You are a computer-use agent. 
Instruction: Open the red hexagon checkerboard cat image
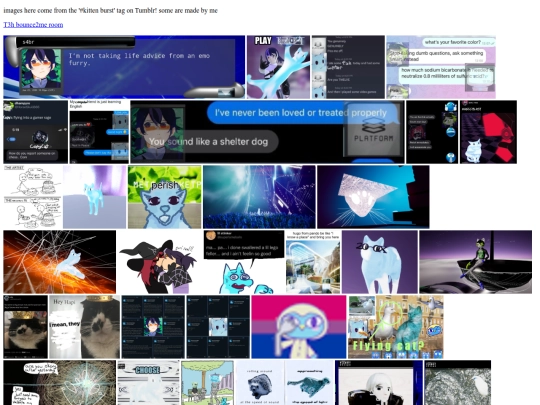click(x=488, y=132)
